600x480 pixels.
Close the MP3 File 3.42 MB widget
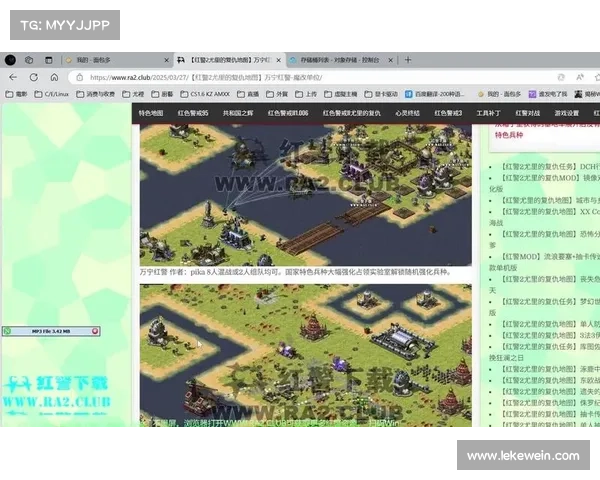coord(95,331)
